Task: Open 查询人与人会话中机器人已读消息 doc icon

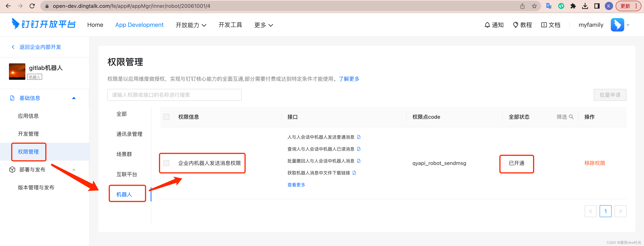Action: [359, 149]
